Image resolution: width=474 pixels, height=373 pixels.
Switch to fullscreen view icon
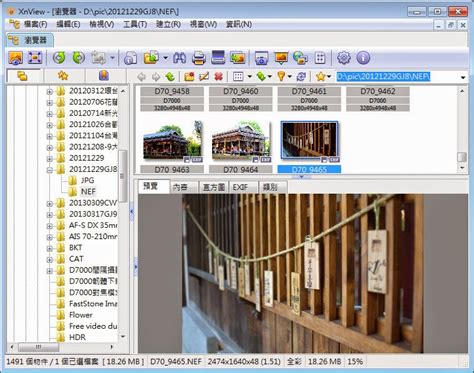[35, 58]
